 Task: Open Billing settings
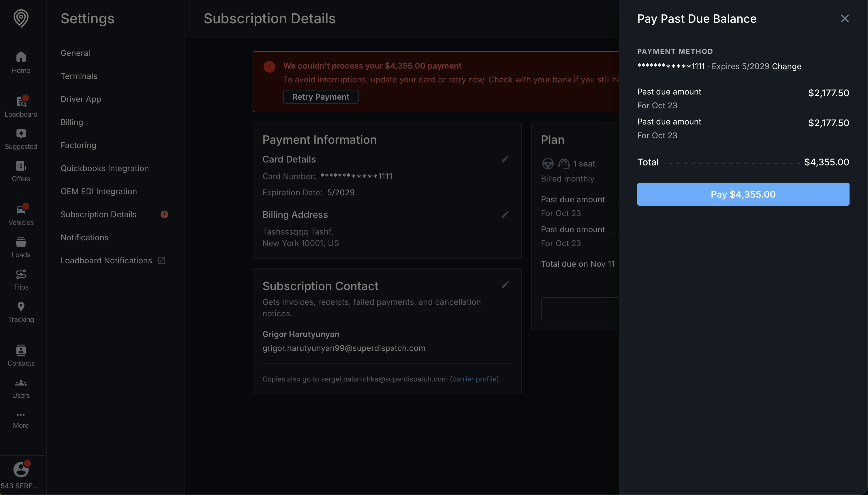72,122
